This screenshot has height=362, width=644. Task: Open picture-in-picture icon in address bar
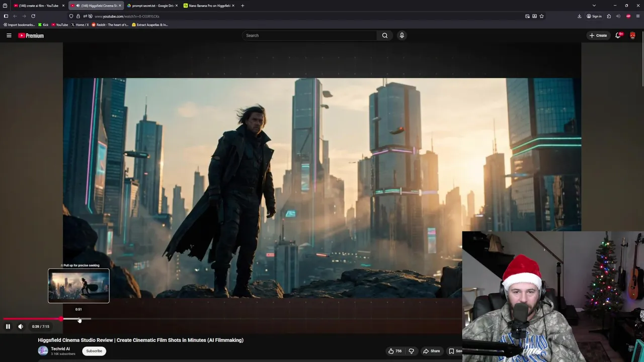(x=527, y=16)
